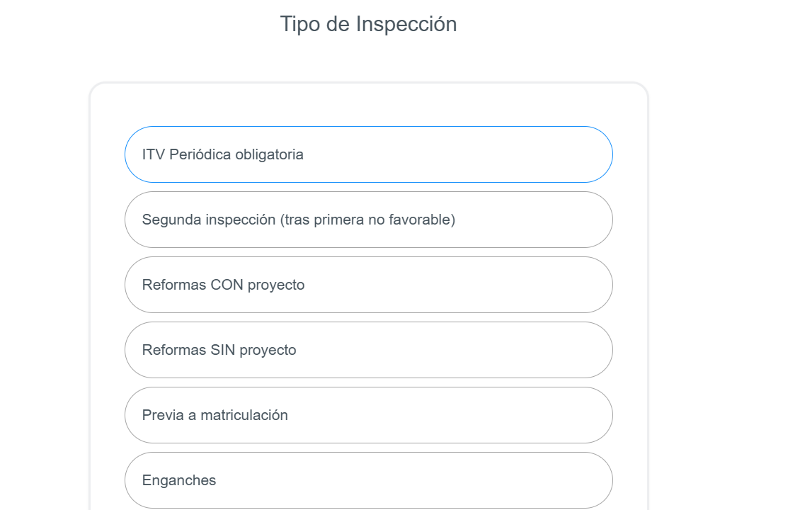Click the 'Reformas CON proyecto' label text
The height and width of the screenshot is (510, 812).
pos(223,285)
